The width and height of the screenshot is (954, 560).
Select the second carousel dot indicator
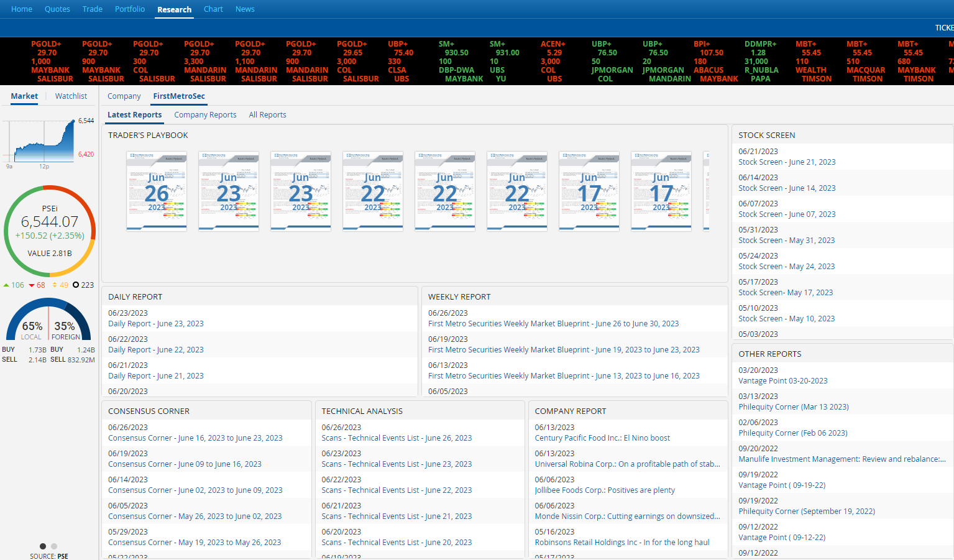tap(54, 546)
